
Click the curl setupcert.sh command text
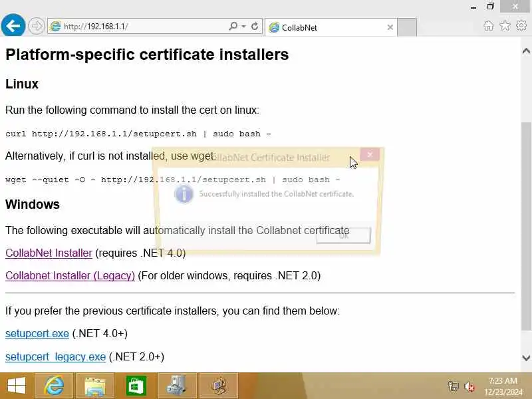pyautogui.click(x=138, y=134)
